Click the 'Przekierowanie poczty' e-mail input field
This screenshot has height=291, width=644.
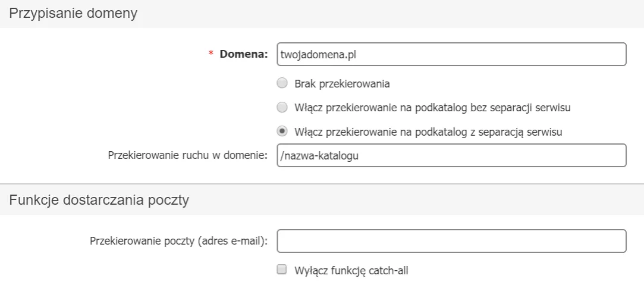[x=451, y=241]
